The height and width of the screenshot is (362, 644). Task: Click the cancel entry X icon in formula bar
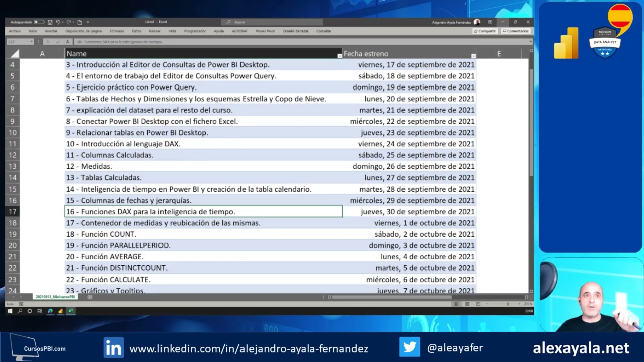(48, 42)
